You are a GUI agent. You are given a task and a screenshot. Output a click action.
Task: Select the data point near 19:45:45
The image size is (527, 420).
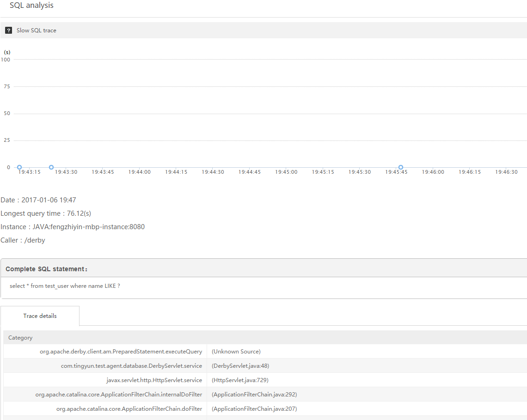coord(401,167)
